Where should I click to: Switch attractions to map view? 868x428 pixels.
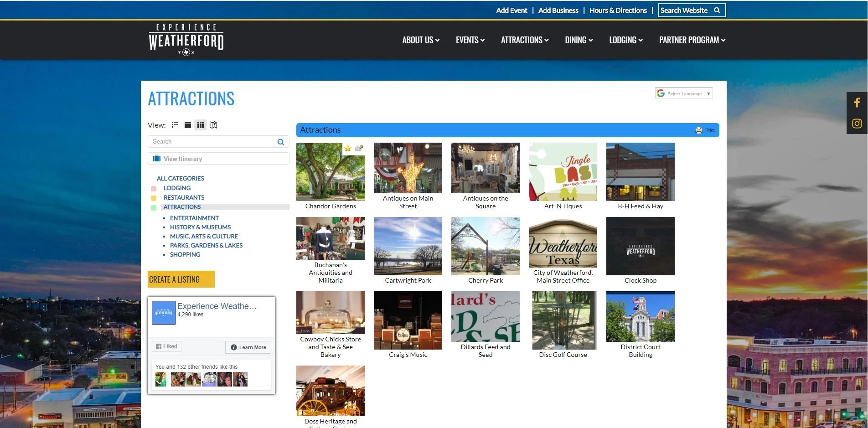213,124
